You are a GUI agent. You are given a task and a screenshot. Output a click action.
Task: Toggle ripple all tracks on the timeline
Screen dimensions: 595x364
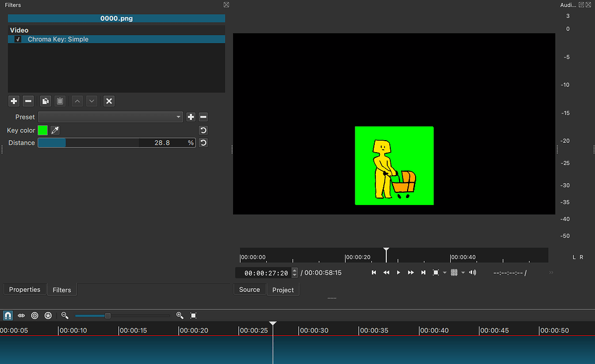[x=48, y=315]
